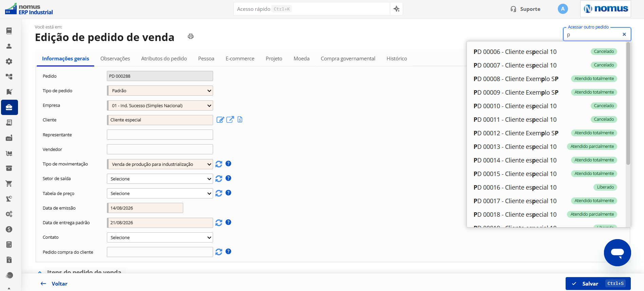Open the invoice dollar document icon in sidebar
The image size is (644, 291).
tap(9, 260)
